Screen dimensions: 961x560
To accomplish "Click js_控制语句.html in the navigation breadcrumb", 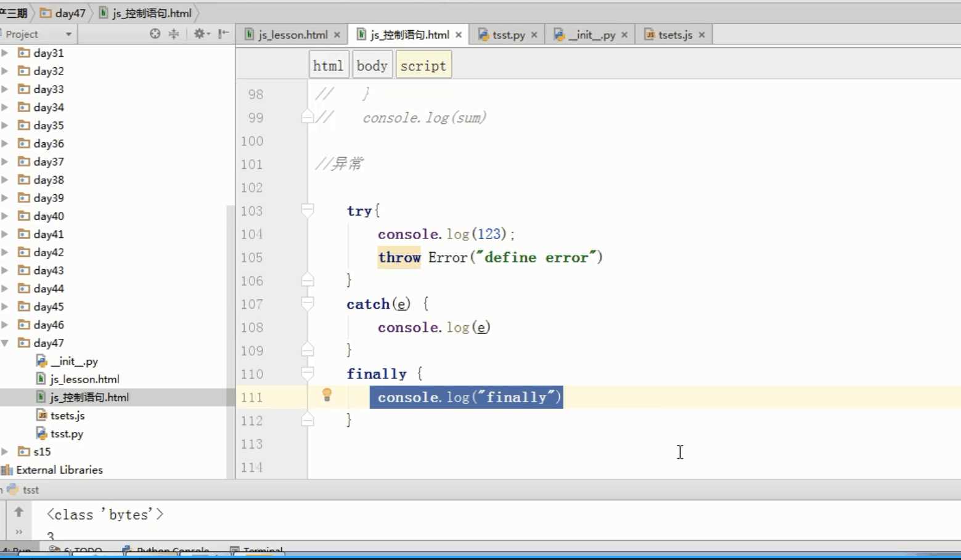I will point(152,13).
